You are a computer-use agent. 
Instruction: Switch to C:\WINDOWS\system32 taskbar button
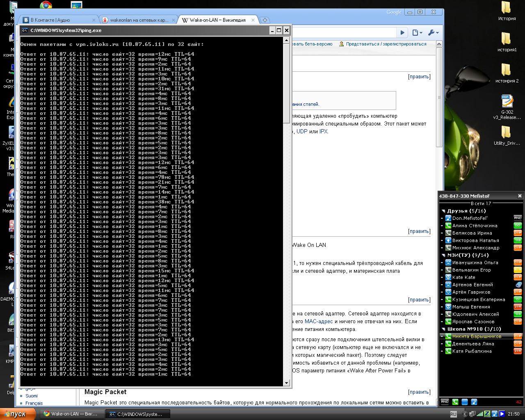coord(138,414)
